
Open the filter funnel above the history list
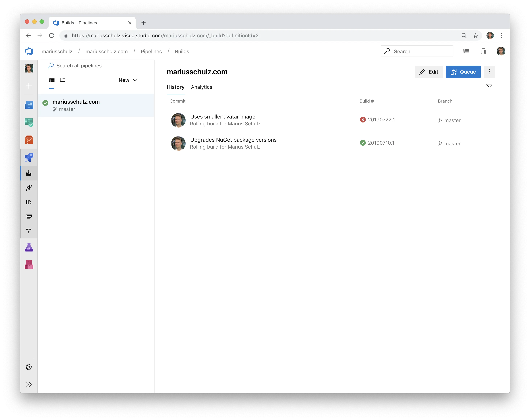[489, 87]
